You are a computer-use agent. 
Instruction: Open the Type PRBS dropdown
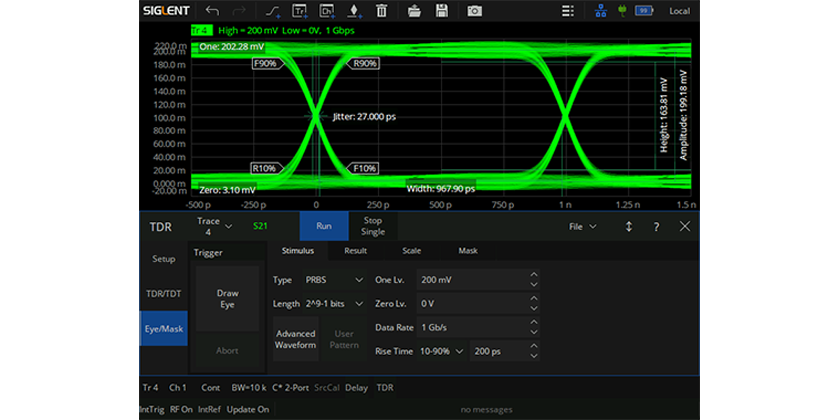(333, 279)
